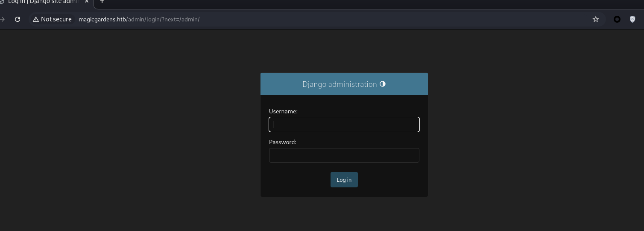Click the tab's globe favicon
Screen dimensions: 644x231
2,2
